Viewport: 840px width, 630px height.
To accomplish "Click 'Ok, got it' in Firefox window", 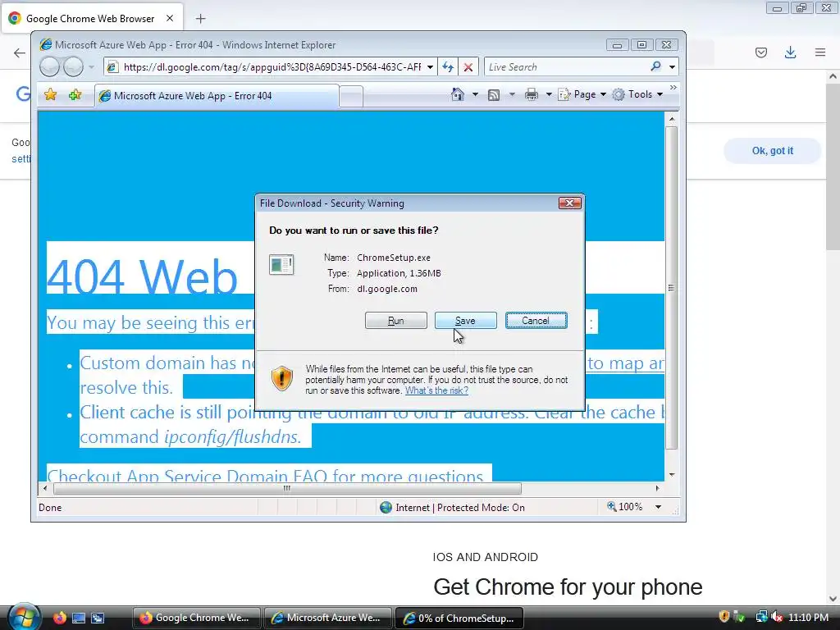I will pyautogui.click(x=772, y=151).
